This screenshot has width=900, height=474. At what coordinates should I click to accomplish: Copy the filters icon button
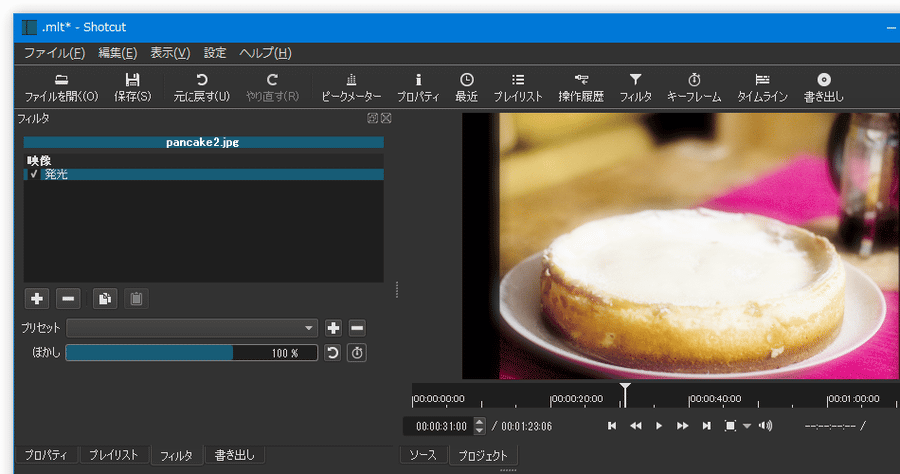pyautogui.click(x=105, y=298)
